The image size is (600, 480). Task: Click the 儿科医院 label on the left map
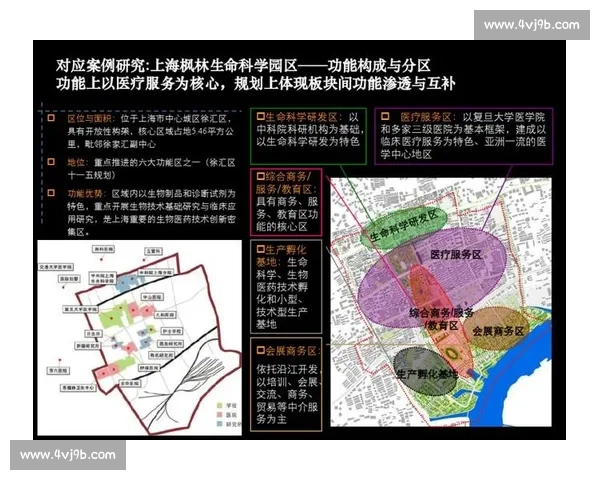165,315
